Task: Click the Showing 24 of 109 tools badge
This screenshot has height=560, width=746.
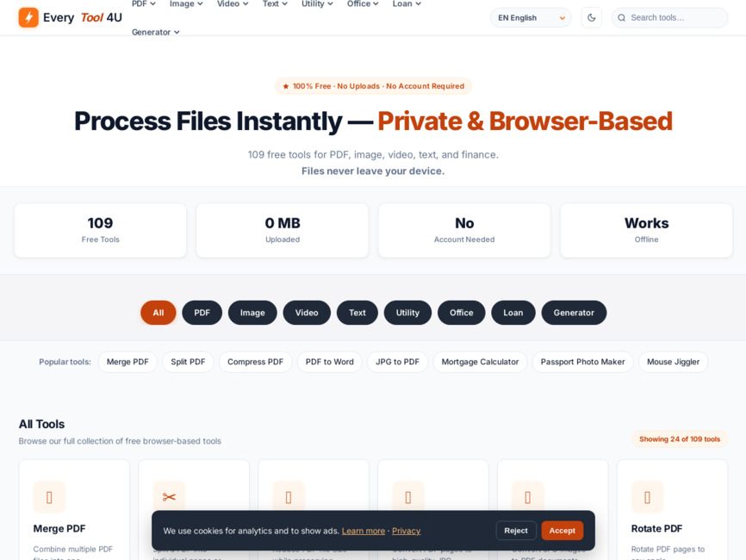Action: click(x=680, y=439)
